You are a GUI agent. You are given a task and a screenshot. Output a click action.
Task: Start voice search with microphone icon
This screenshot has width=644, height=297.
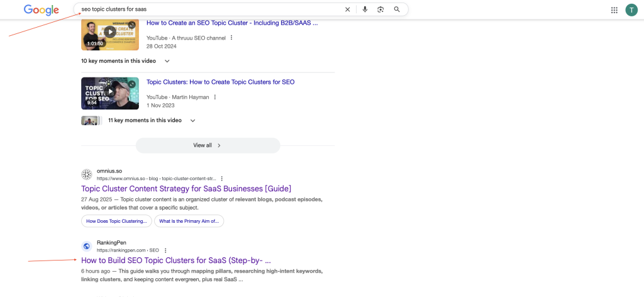click(x=365, y=9)
